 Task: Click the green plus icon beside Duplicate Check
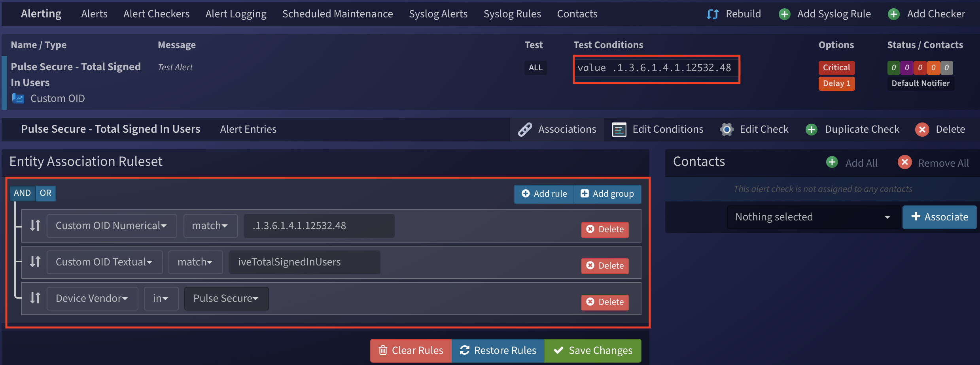(x=812, y=130)
